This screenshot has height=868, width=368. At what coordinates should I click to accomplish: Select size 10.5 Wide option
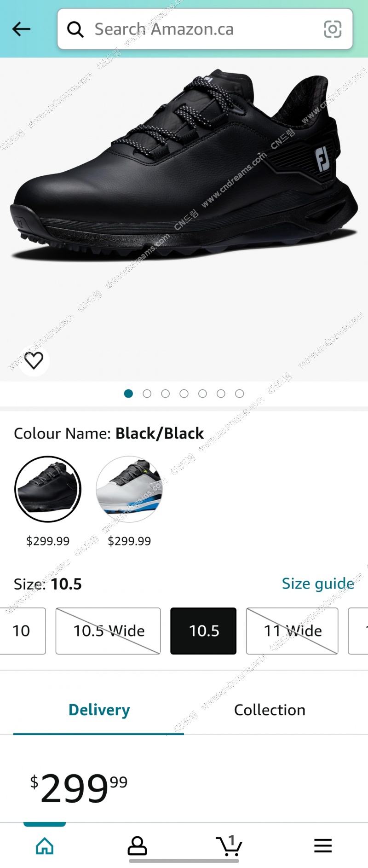(x=108, y=631)
